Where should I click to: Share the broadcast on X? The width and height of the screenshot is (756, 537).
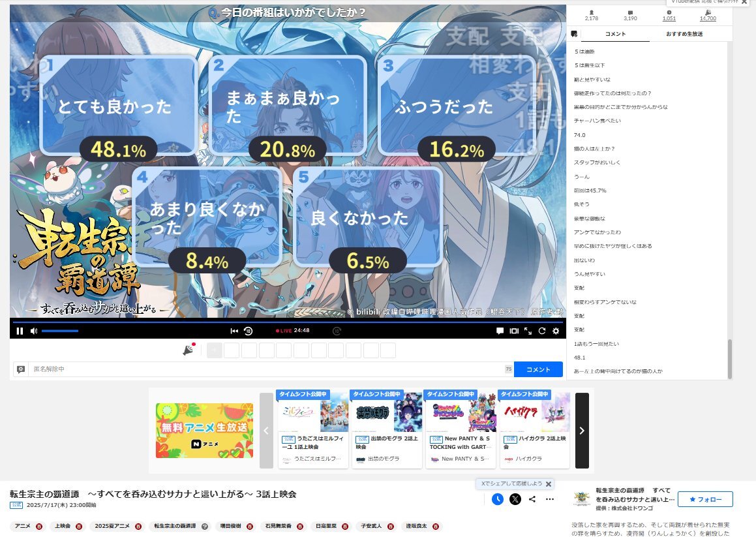coord(515,499)
